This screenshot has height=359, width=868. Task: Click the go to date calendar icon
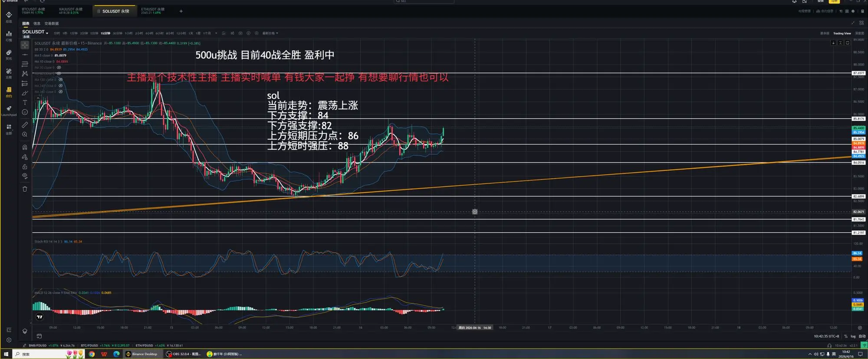39,336
